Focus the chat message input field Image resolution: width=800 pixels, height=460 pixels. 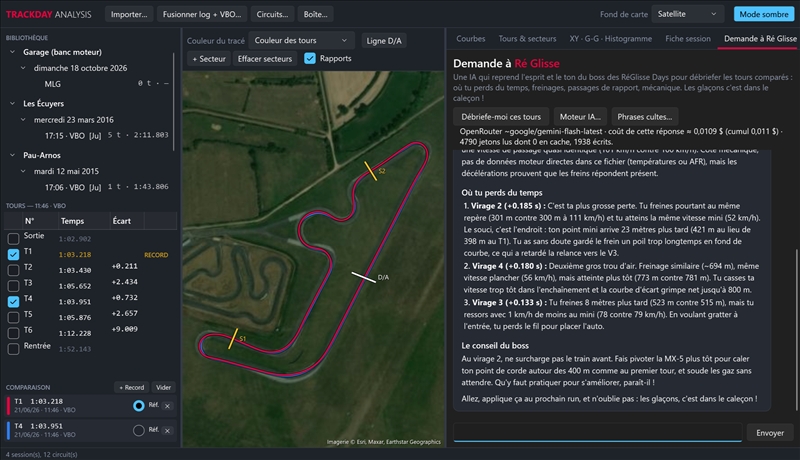click(x=597, y=432)
